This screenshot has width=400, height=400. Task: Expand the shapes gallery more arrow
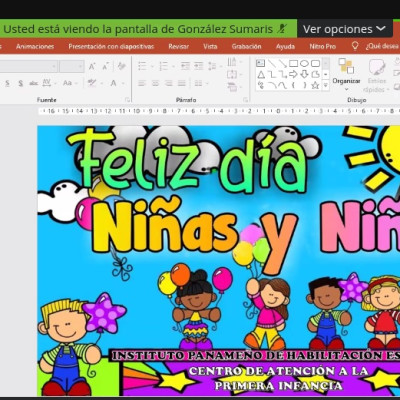click(x=326, y=86)
